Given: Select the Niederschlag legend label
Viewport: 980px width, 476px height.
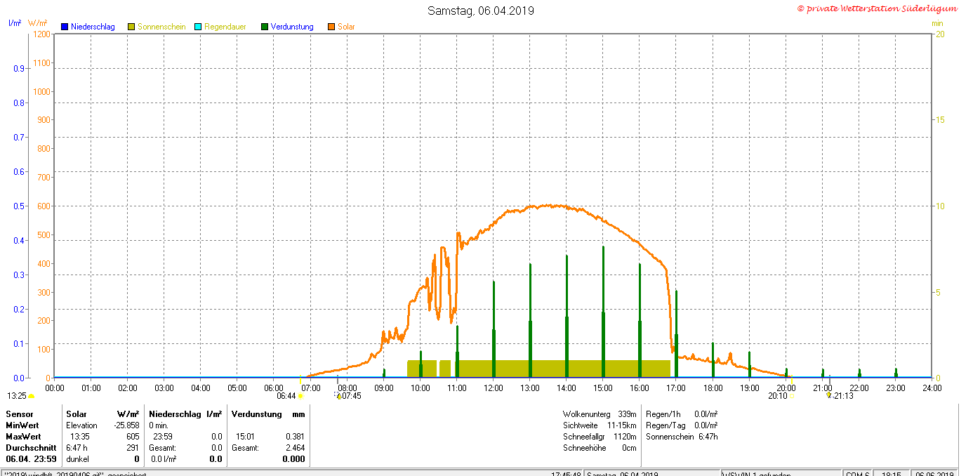Looking at the screenshot, I should [x=93, y=27].
